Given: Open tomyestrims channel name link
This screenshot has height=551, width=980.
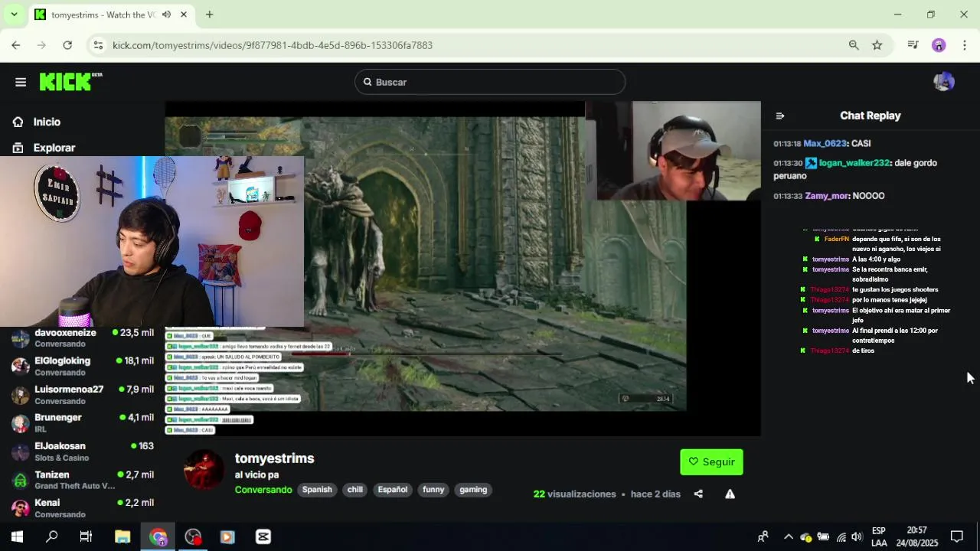Looking at the screenshot, I should (x=274, y=458).
